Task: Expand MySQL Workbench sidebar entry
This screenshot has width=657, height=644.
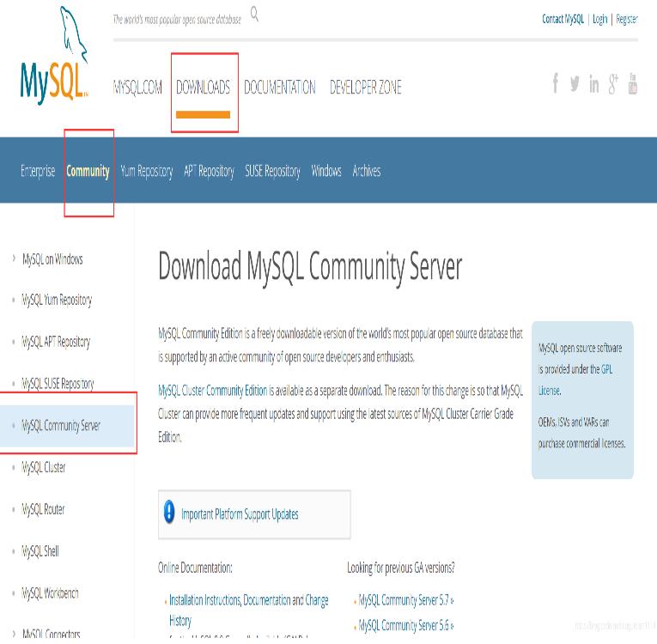Action: click(50, 592)
